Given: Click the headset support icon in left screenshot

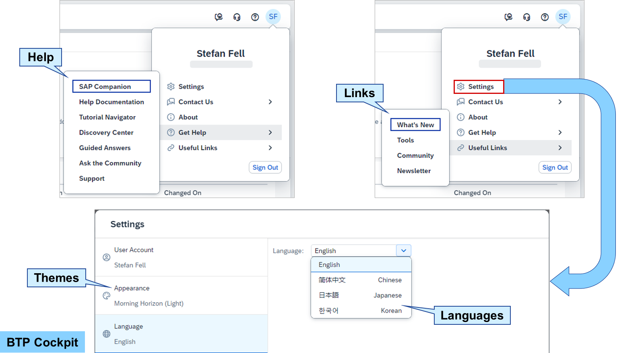Looking at the screenshot, I should (237, 17).
